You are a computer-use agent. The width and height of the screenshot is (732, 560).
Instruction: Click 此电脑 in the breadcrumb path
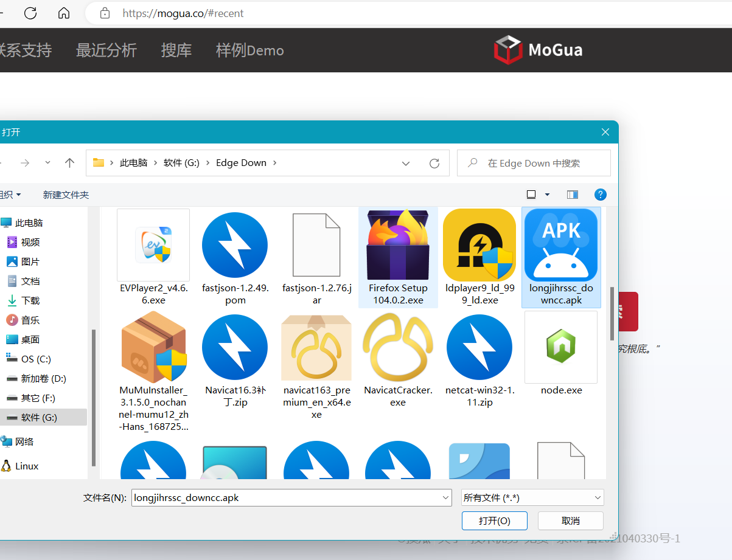tap(134, 163)
